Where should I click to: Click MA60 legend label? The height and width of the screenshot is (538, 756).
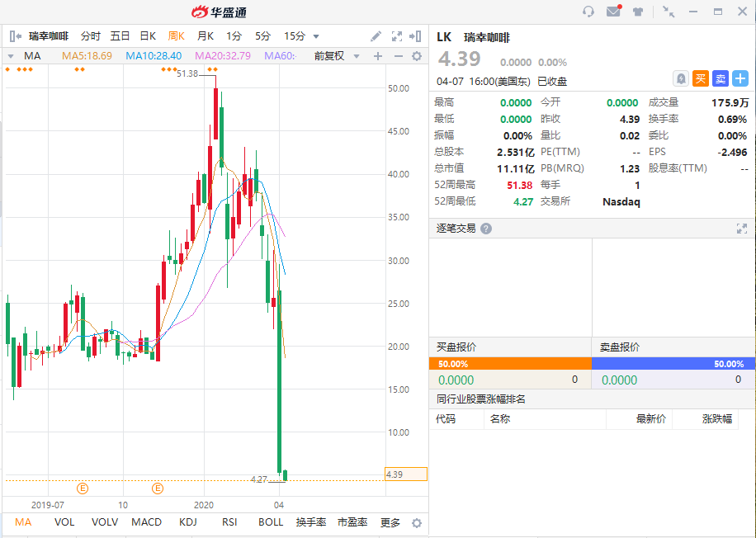pyautogui.click(x=281, y=56)
